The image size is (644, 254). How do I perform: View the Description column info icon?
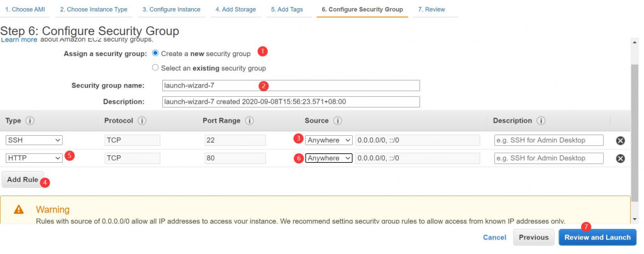[541, 121]
